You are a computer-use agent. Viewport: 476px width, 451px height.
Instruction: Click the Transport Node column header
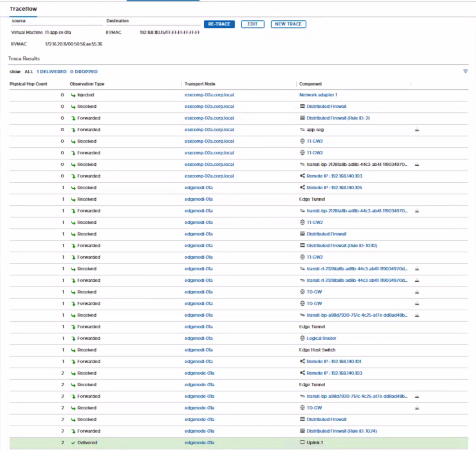200,84
